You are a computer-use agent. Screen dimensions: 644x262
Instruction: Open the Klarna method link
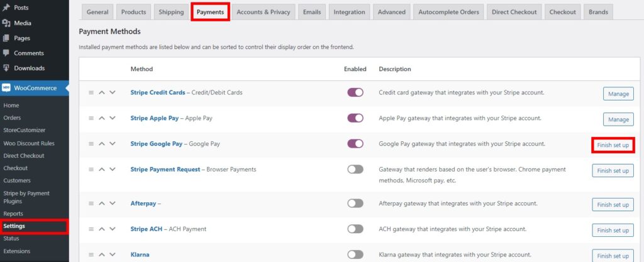(x=140, y=254)
